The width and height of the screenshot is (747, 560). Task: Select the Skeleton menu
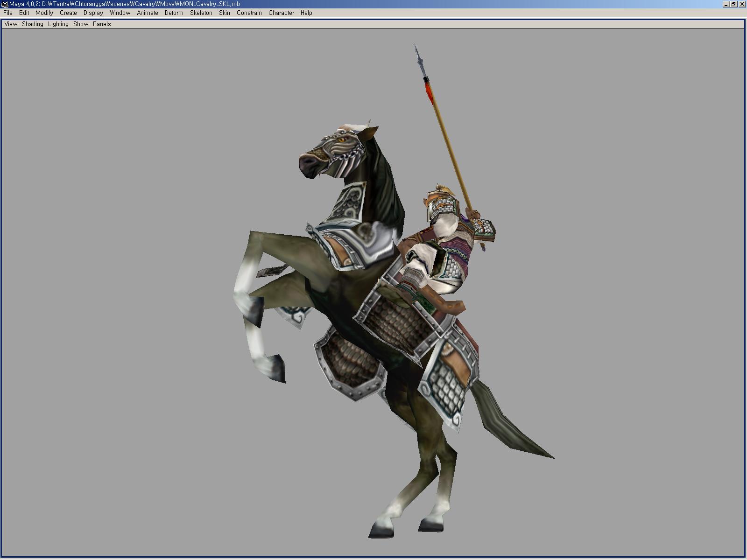coord(201,13)
